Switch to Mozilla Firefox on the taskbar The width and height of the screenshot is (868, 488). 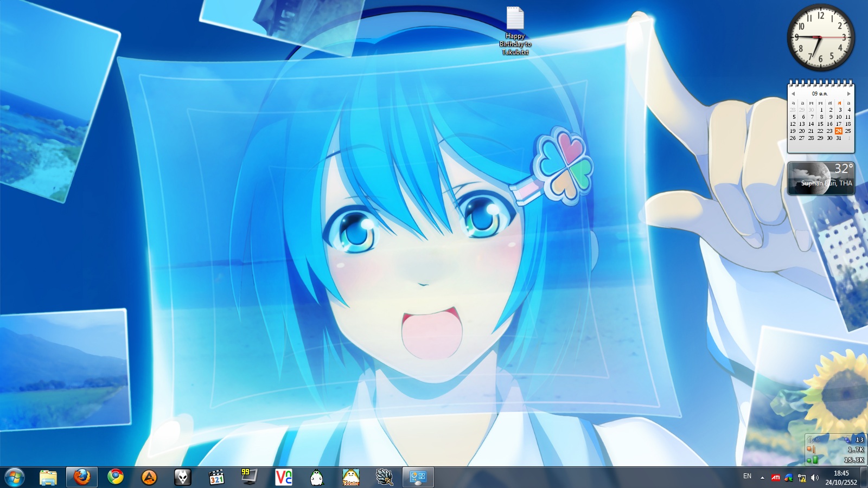coord(82,477)
